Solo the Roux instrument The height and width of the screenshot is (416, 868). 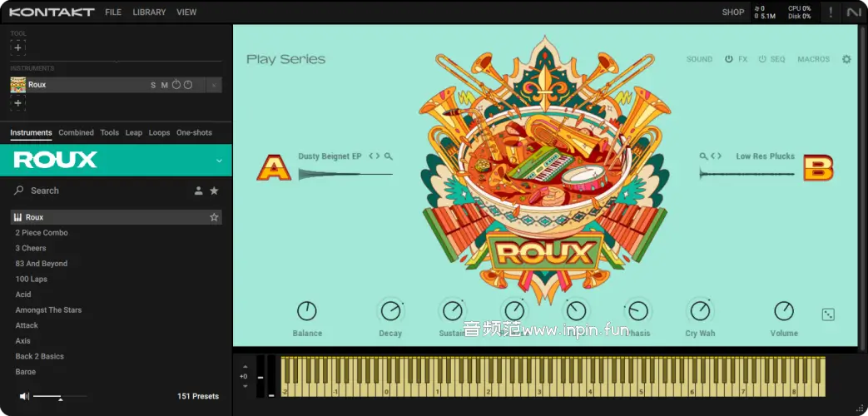click(153, 85)
